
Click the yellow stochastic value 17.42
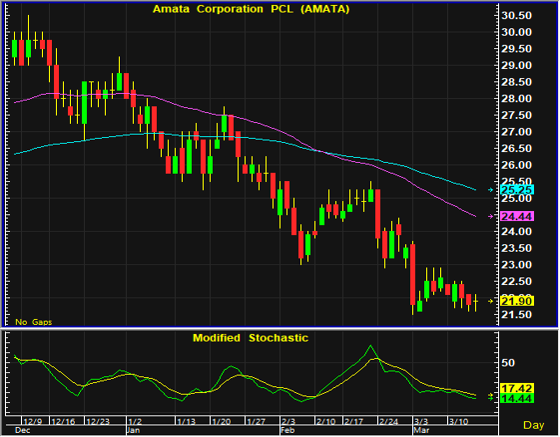(x=517, y=388)
